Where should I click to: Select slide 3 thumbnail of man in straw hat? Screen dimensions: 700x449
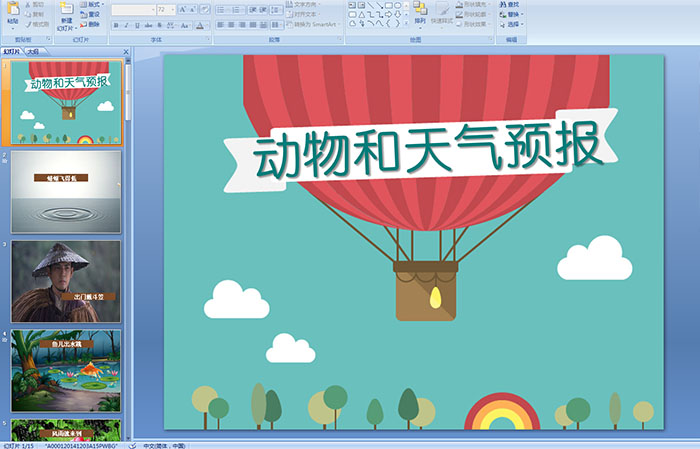click(x=66, y=282)
